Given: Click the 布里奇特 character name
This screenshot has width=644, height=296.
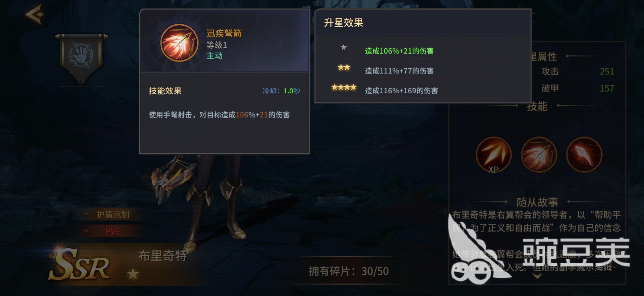Looking at the screenshot, I should 163,256.
